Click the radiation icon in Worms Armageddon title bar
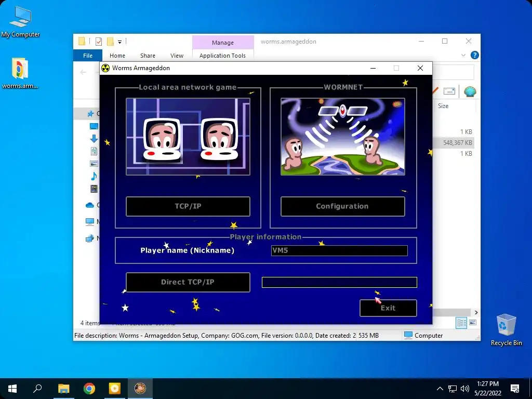The image size is (532, 399). (105, 68)
